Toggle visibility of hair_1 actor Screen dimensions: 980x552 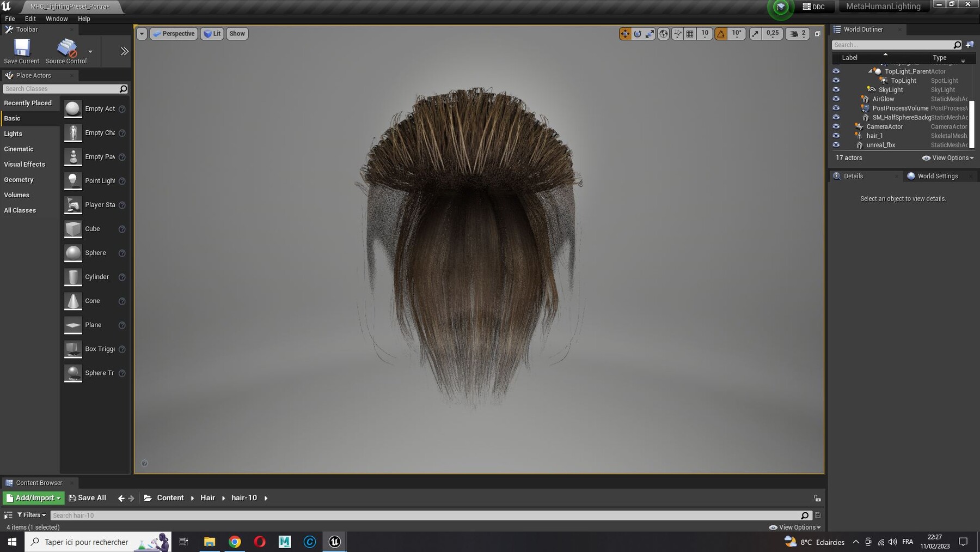(836, 136)
